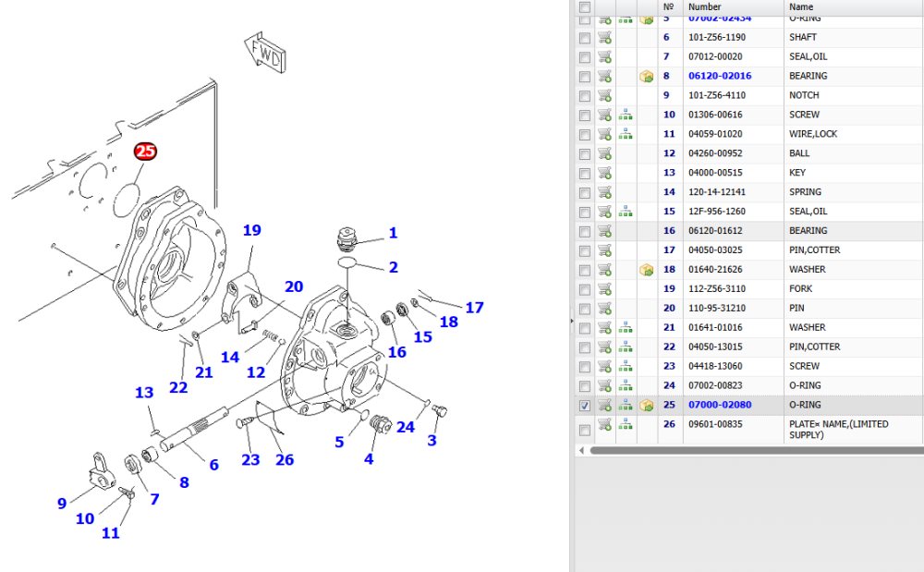Viewport: 924px width, 572px height.
Task: Click the left scroll arrow under the table
Action: click(x=581, y=451)
